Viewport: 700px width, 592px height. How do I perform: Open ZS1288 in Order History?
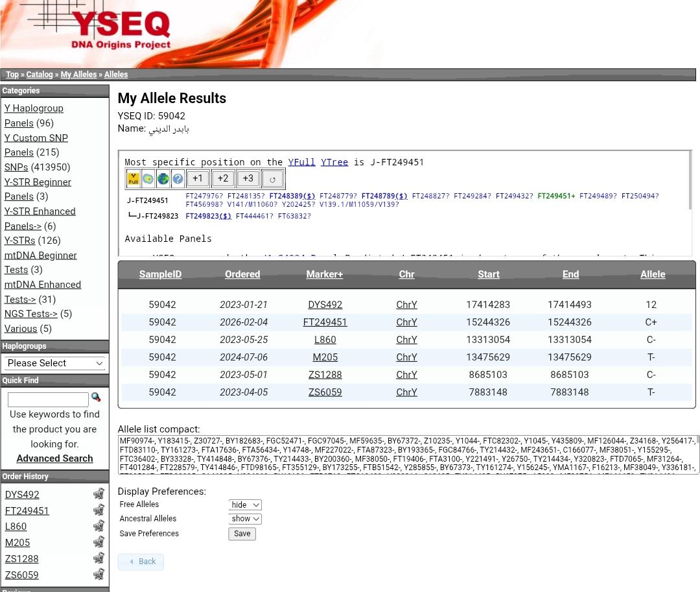(22, 559)
